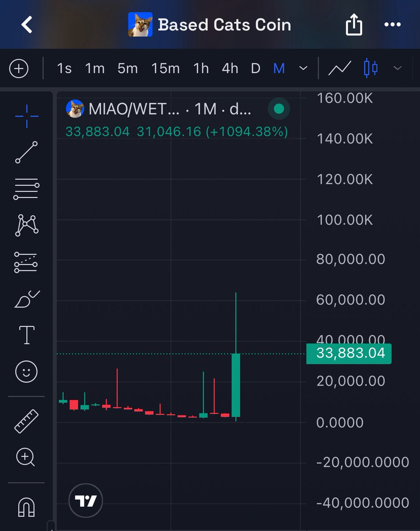The height and width of the screenshot is (531, 420).
Task: Activate the zoom in magnifier tool
Action: 26,458
